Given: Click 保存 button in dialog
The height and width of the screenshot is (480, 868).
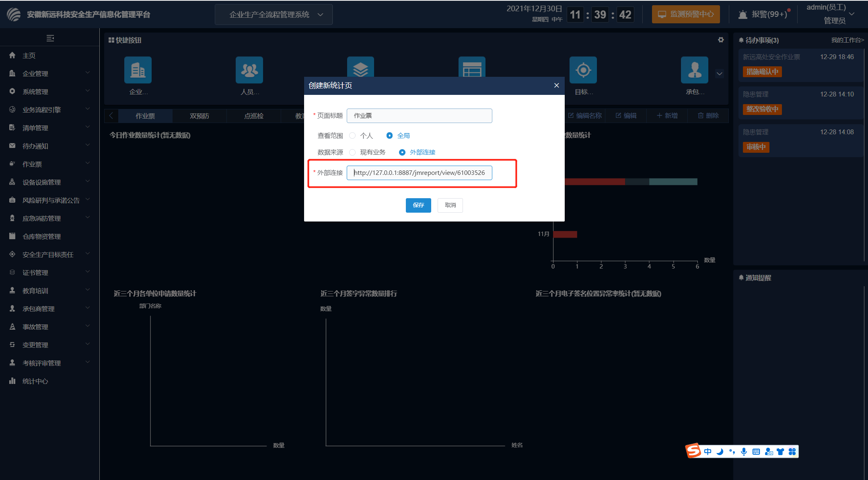Looking at the screenshot, I should point(418,205).
